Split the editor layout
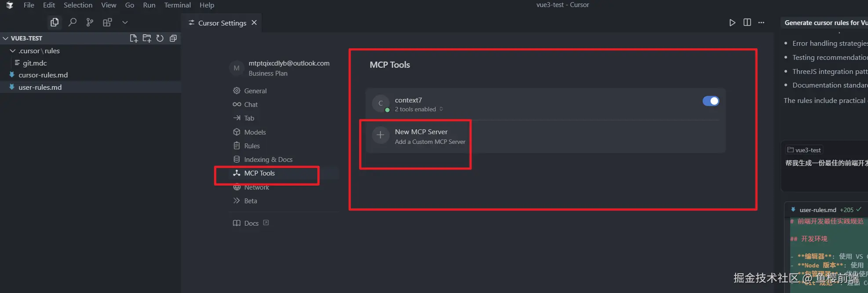The height and width of the screenshot is (293, 868). pos(747,22)
